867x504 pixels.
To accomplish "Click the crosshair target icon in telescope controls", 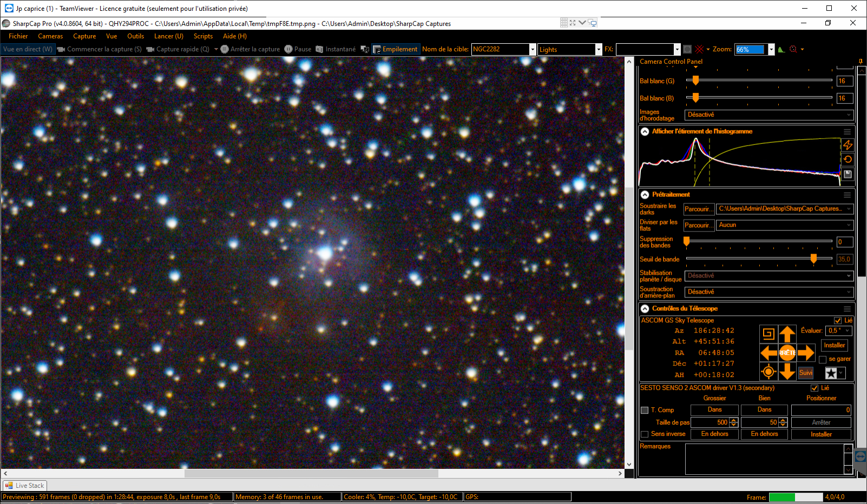I will (x=768, y=372).
